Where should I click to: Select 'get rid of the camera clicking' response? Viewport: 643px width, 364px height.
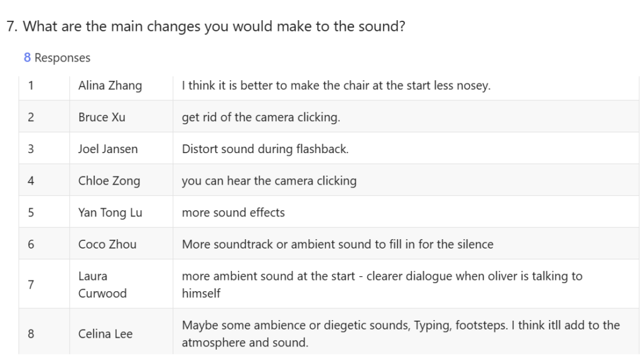(x=261, y=117)
